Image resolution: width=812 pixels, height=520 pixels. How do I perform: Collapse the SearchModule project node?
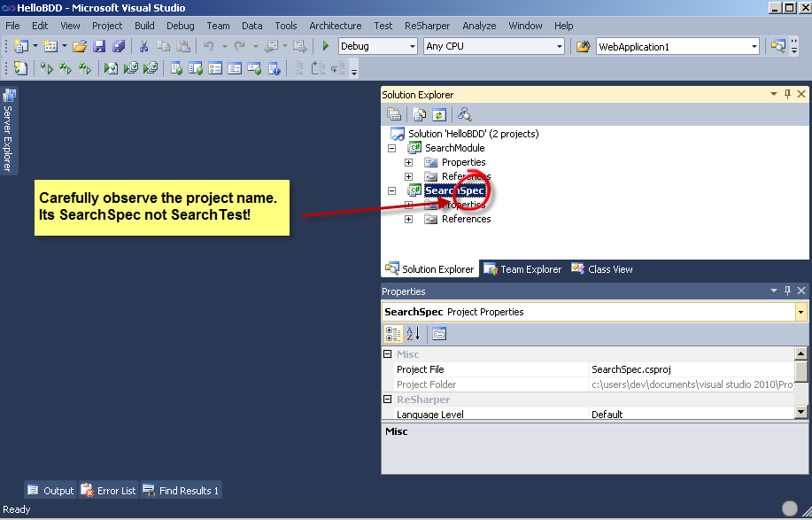click(392, 148)
